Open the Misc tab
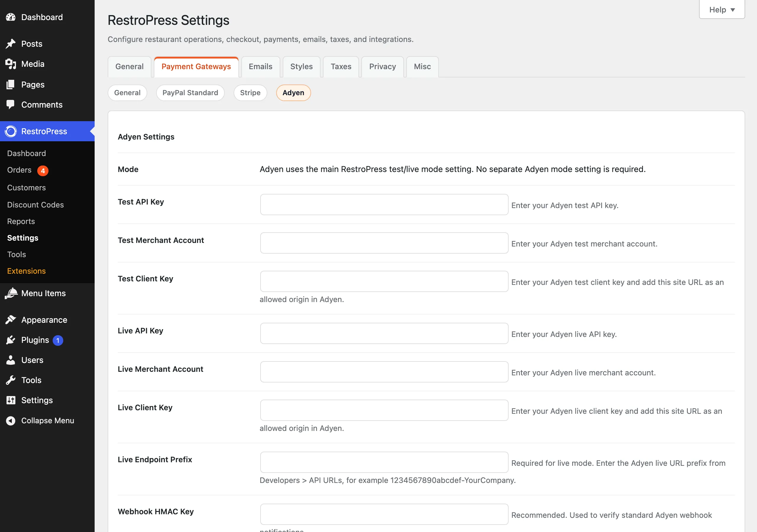757x532 pixels. point(422,66)
